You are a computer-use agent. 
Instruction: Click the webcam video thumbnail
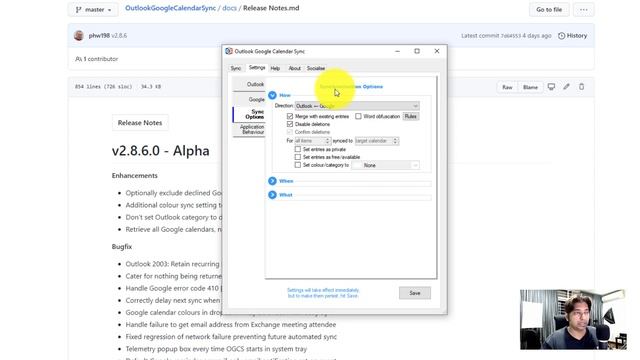pyautogui.click(x=573, y=320)
